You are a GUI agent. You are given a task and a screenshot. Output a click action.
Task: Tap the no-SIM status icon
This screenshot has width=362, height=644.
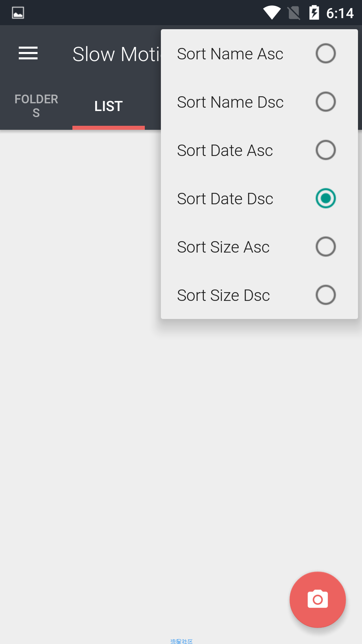[294, 13]
